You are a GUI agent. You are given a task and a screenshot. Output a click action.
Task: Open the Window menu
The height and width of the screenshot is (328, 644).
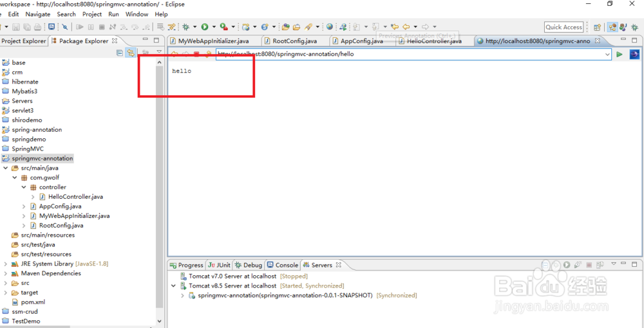pyautogui.click(x=137, y=14)
